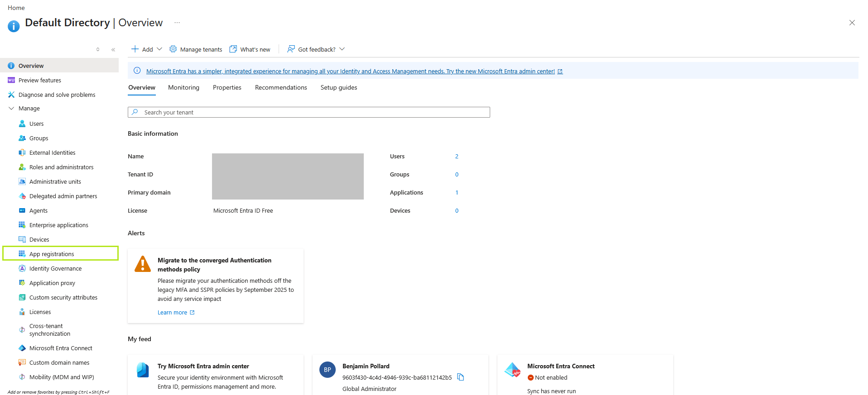Click the Cross-tenant synchronization icon

[22, 330]
